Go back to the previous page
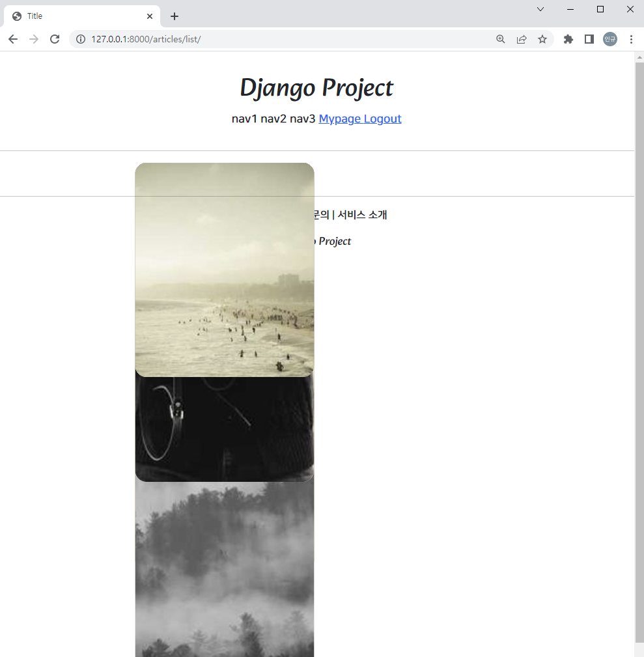This screenshot has height=657, width=644. pos(13,39)
